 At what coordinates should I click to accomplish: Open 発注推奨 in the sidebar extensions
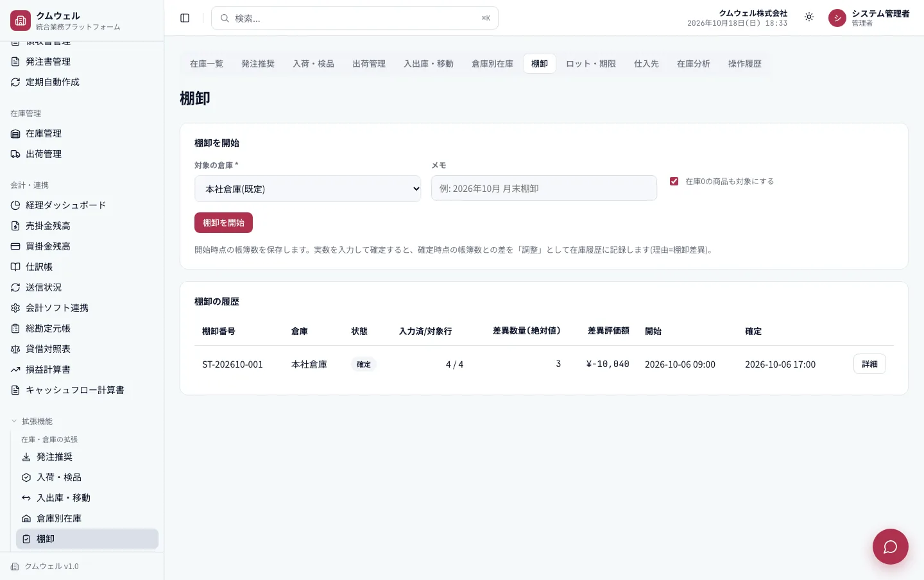pos(87,457)
